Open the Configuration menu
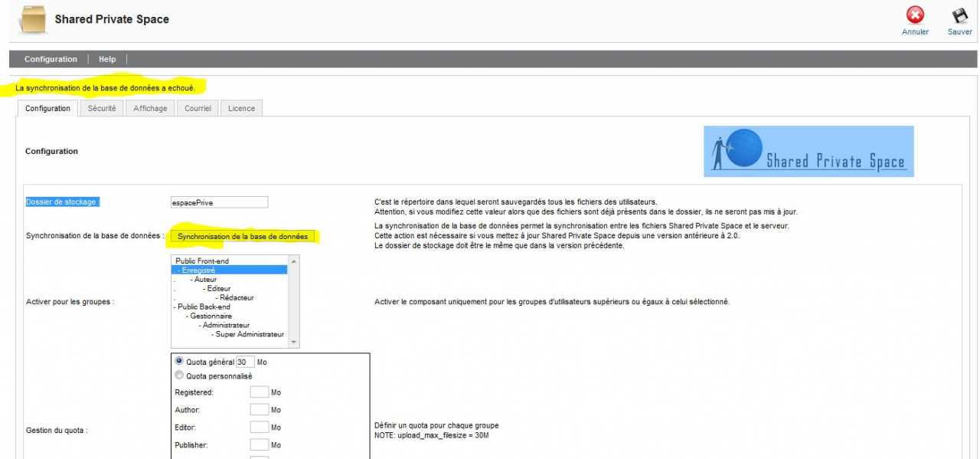 click(51, 59)
